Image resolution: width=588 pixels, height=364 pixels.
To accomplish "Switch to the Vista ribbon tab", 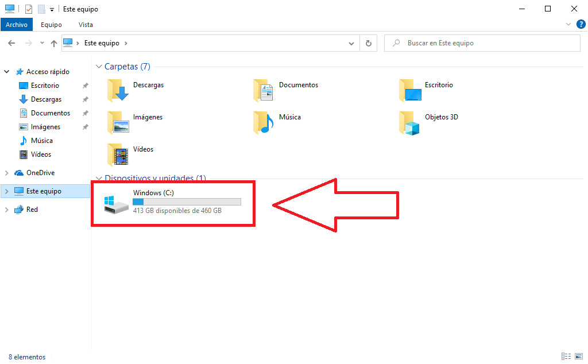I will tap(86, 25).
